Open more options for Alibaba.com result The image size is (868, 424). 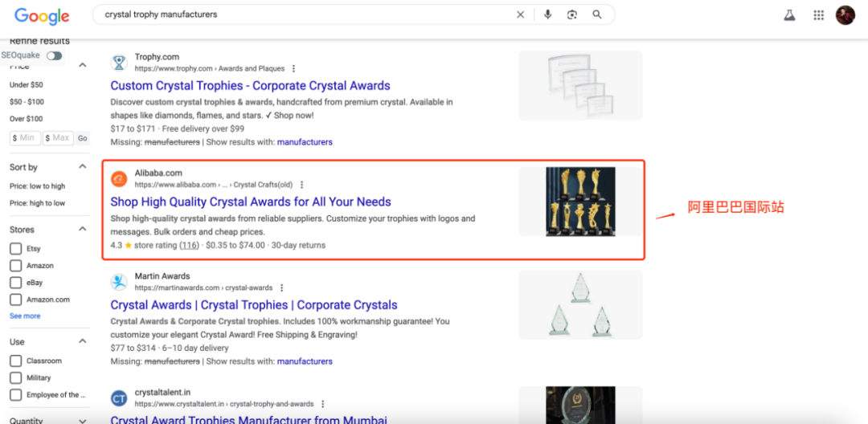pos(301,185)
